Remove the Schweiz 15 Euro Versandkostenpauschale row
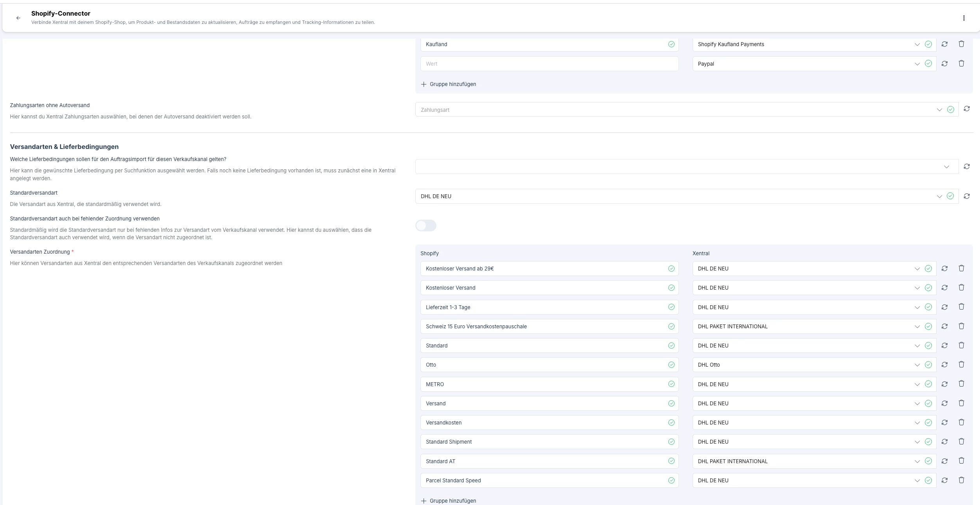980x505 pixels. coord(961,326)
